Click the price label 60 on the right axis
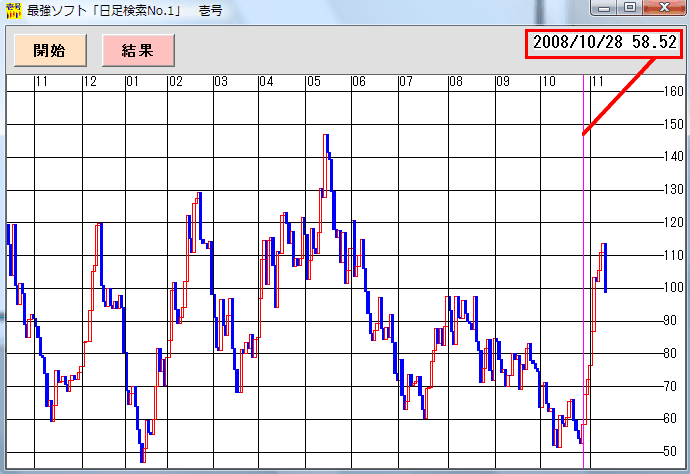Image resolution: width=690 pixels, height=474 pixels. point(670,419)
